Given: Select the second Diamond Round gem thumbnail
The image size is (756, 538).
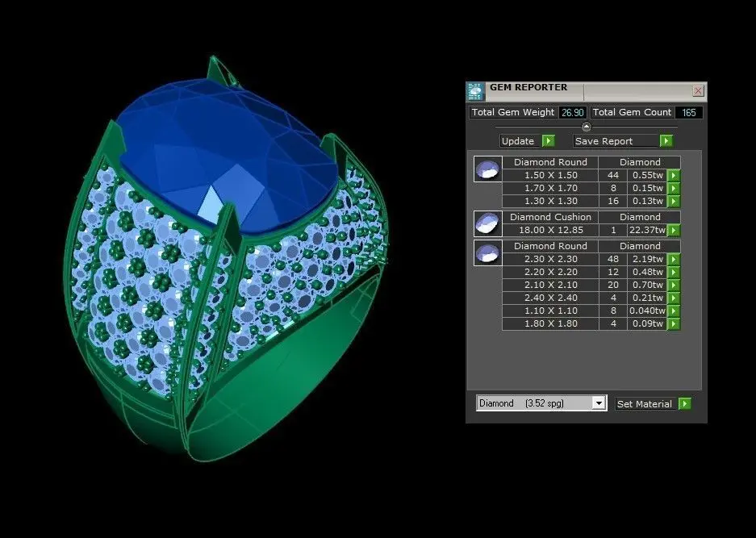Looking at the screenshot, I should pyautogui.click(x=487, y=252).
